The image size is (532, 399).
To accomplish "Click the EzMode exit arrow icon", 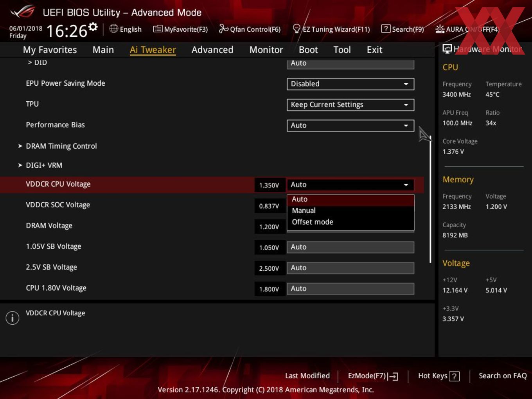I will pyautogui.click(x=394, y=376).
